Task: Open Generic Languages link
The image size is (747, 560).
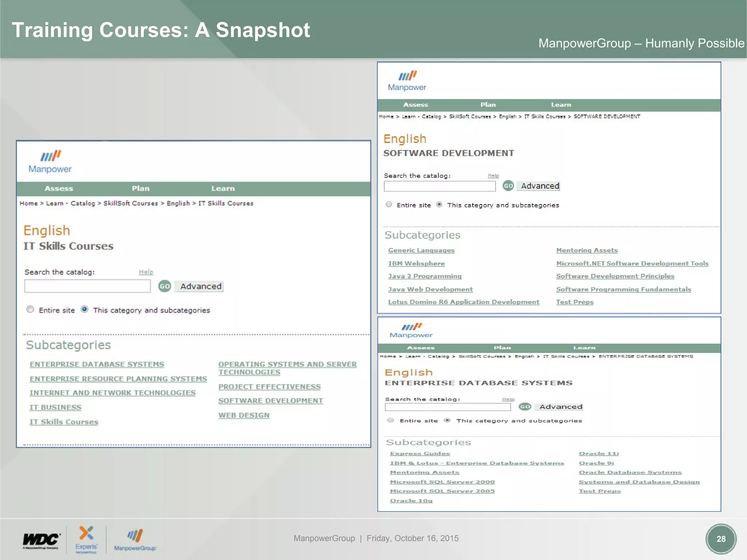Action: tap(421, 250)
